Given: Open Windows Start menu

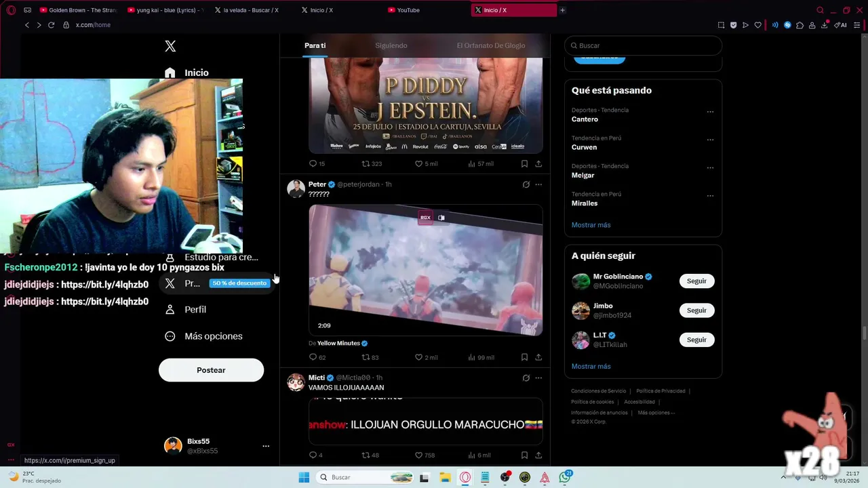Looking at the screenshot, I should 304,477.
